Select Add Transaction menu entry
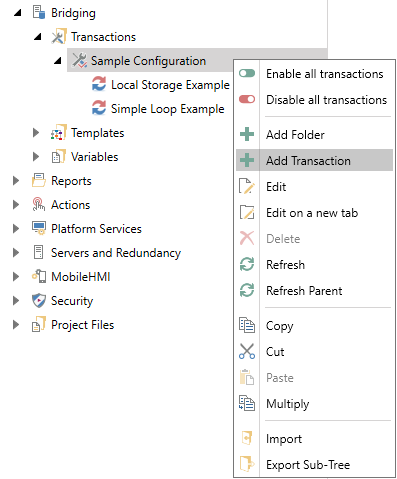 click(314, 160)
